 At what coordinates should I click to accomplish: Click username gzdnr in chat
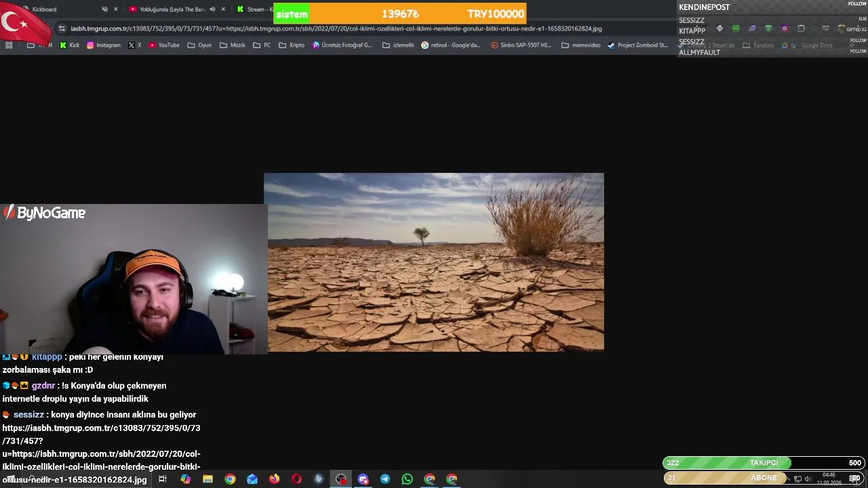[x=43, y=386]
